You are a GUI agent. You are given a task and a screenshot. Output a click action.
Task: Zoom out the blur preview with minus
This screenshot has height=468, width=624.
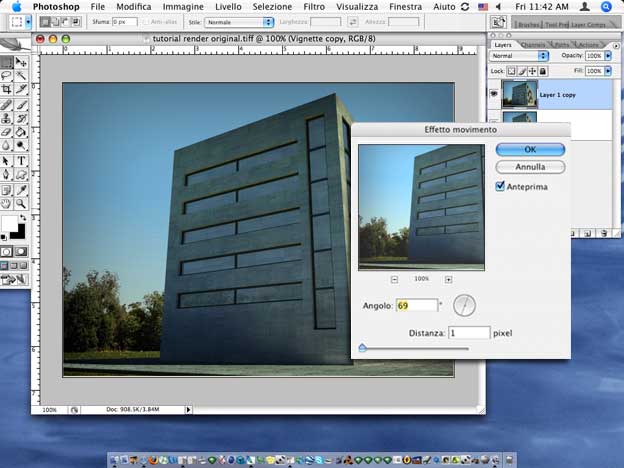(x=394, y=279)
